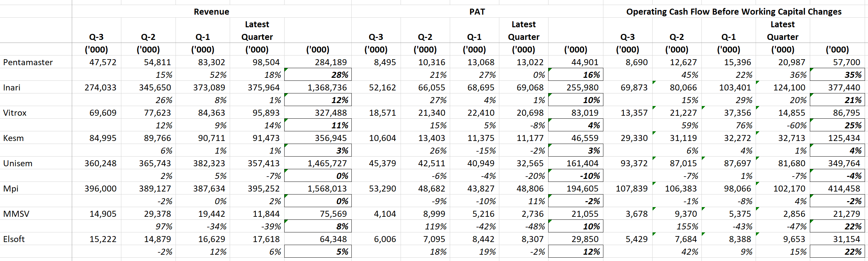Select Vitrox latest quarter revenue 95,893
This screenshot has width=868, height=261.
click(x=266, y=113)
